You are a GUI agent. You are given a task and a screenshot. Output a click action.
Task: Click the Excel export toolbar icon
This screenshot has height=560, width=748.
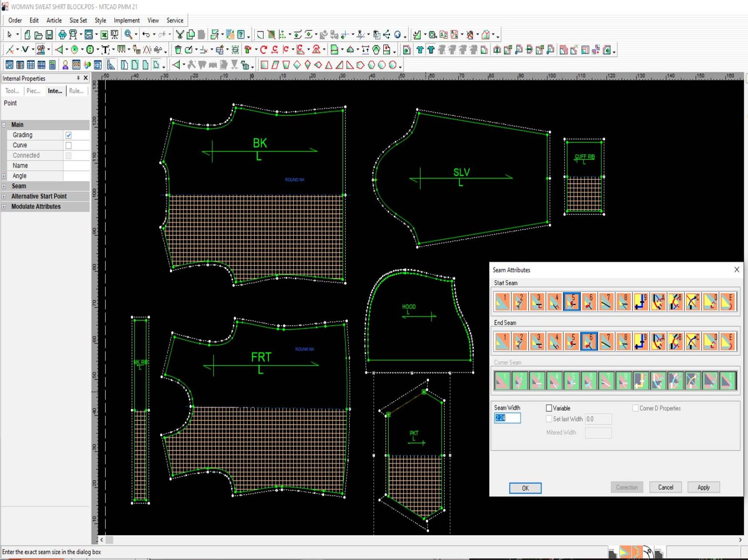[104, 35]
